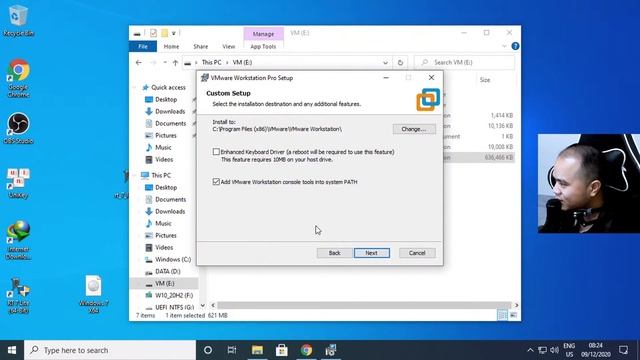The width and height of the screenshot is (640, 360).
Task: Click Back in VMware setup
Action: [334, 253]
